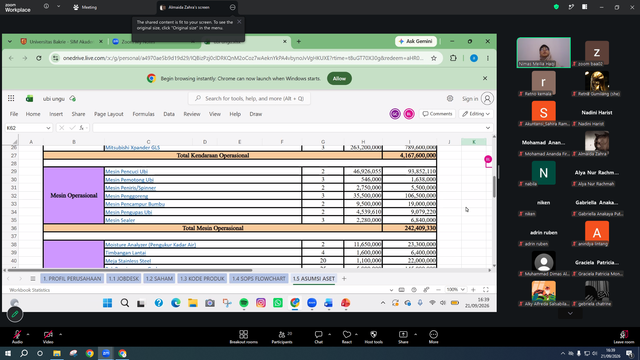This screenshot has width=640, height=360.
Task: Click the Excel search box
Action: [x=249, y=98]
